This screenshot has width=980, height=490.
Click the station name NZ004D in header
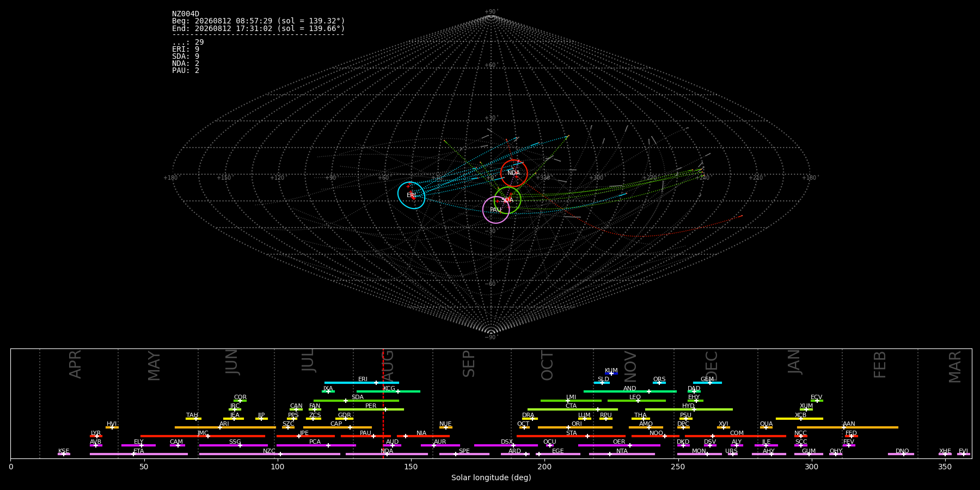click(x=186, y=14)
